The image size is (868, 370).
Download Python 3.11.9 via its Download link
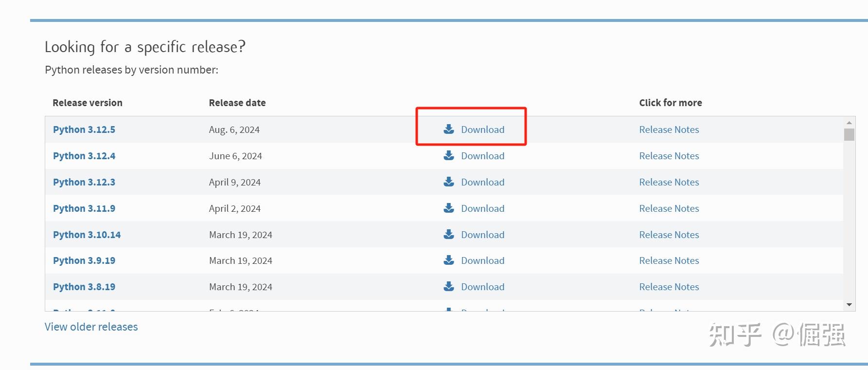click(x=483, y=208)
